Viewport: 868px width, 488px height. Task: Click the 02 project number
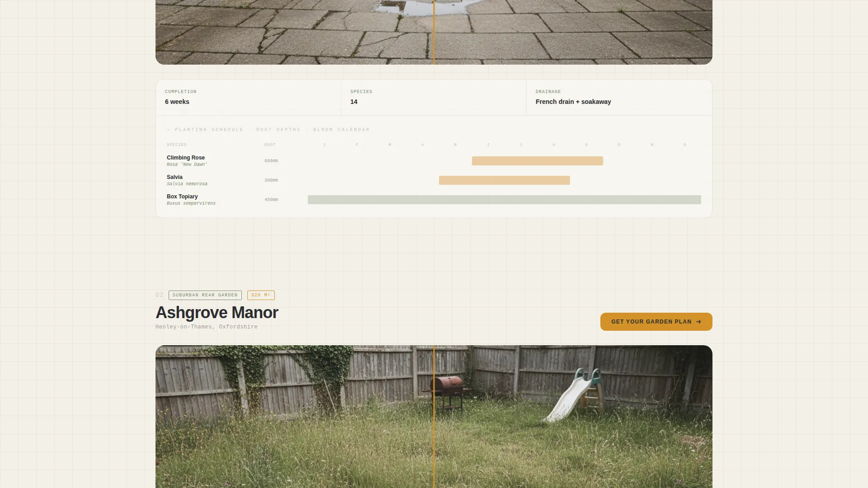(159, 295)
